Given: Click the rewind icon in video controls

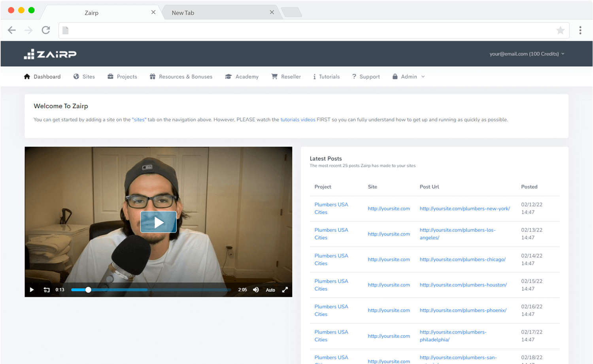Looking at the screenshot, I should click(x=47, y=290).
